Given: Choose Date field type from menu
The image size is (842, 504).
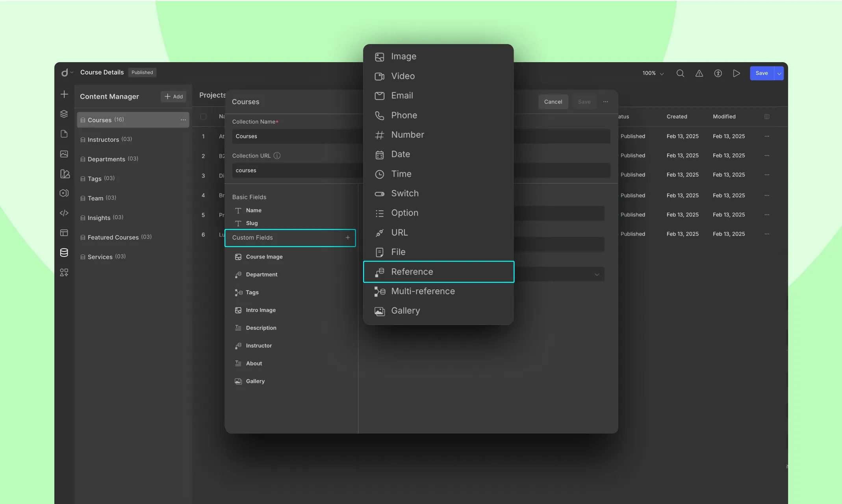Looking at the screenshot, I should click(438, 154).
